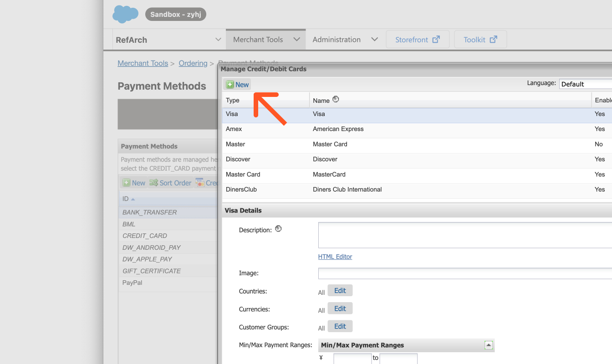
Task: Click the Image input field
Action: 465,273
